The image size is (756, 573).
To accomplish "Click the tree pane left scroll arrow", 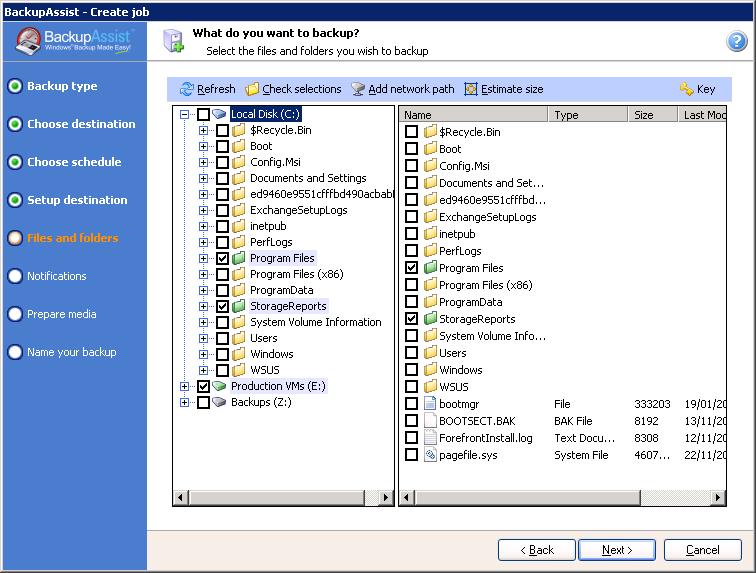I will (181, 497).
